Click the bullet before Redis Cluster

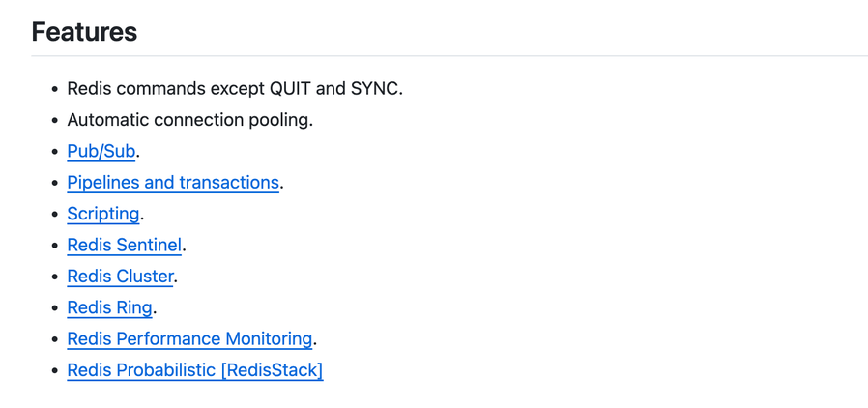(54, 277)
